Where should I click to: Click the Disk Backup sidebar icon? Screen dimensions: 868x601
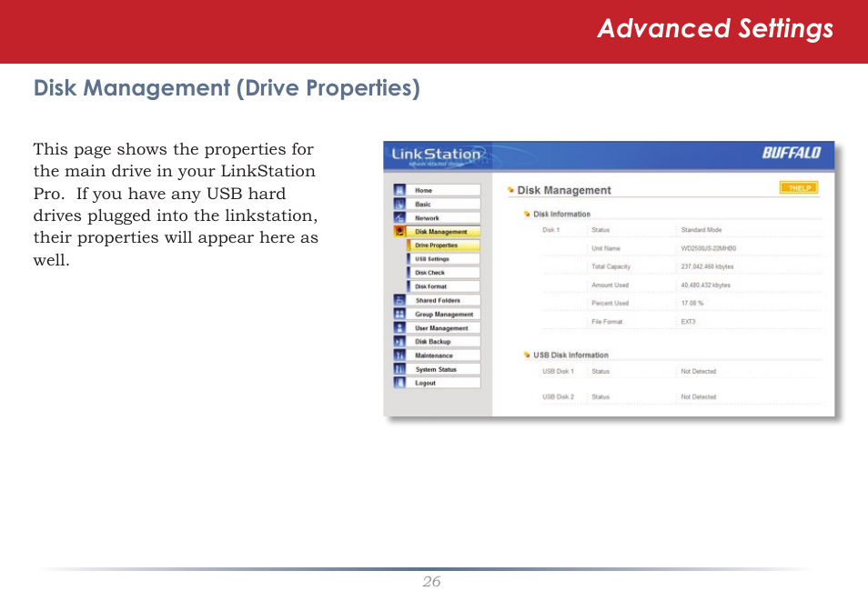[x=399, y=342]
